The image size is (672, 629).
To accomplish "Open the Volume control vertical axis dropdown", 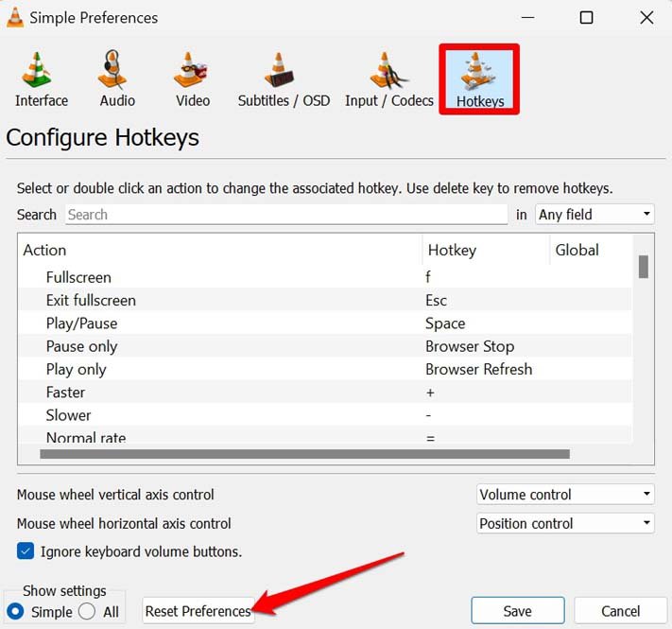I will 565,495.
